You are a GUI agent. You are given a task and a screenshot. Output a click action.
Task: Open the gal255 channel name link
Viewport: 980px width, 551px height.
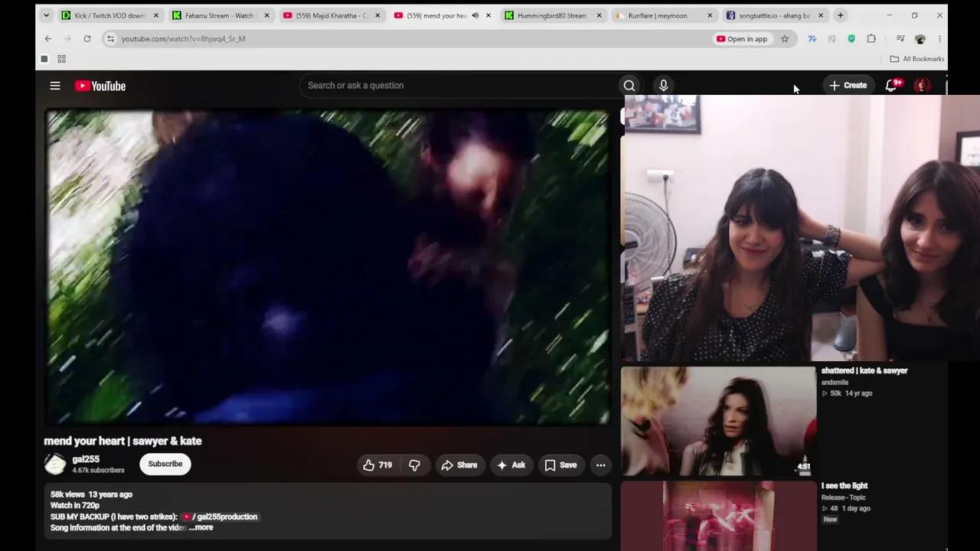[x=86, y=459]
